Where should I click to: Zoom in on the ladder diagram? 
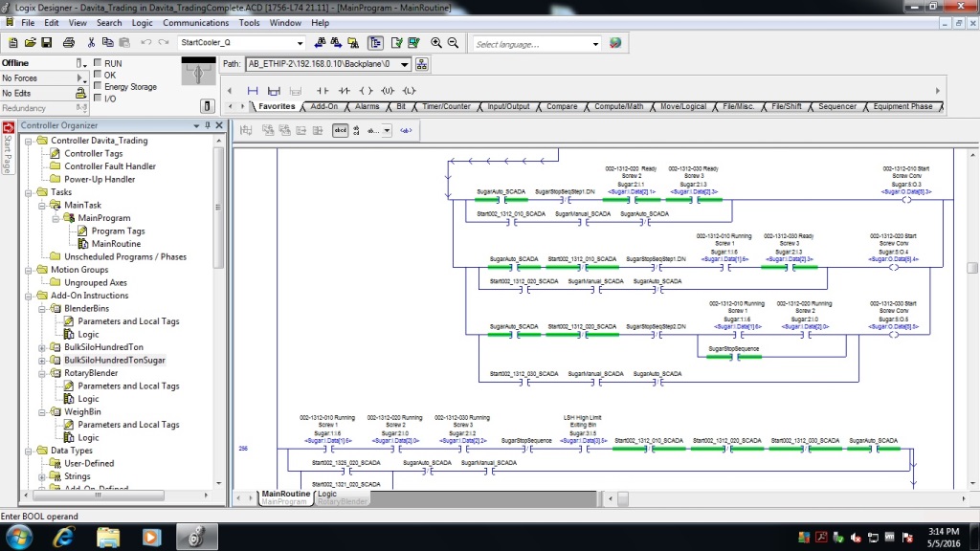point(436,42)
